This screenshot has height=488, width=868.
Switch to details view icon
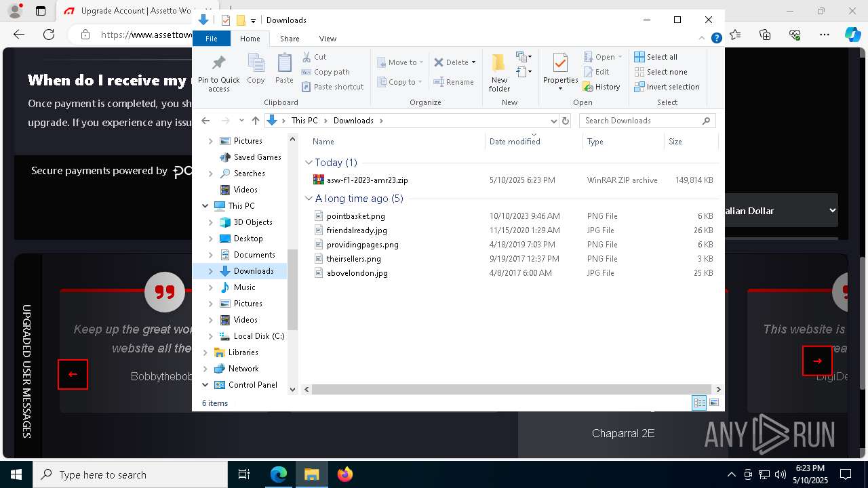[x=699, y=403]
